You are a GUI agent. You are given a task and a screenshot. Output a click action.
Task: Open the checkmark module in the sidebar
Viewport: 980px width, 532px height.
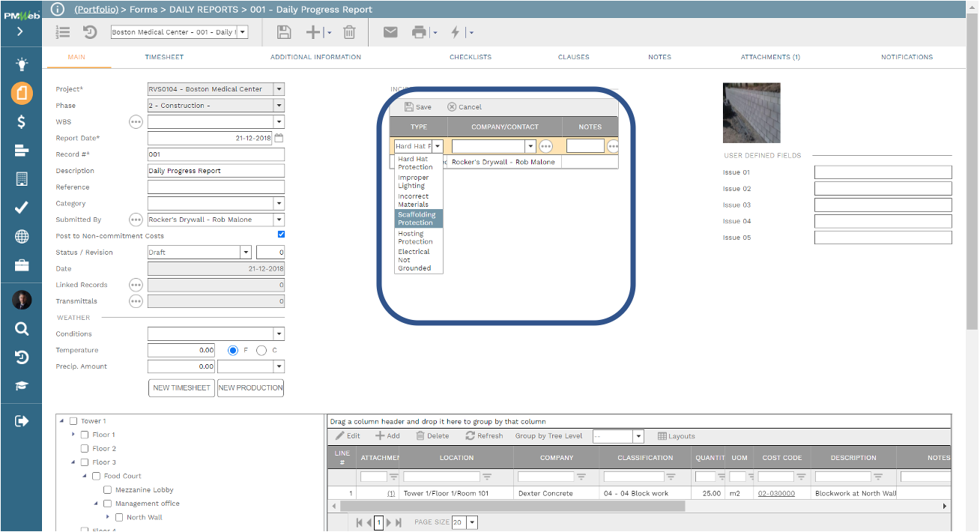(21, 208)
